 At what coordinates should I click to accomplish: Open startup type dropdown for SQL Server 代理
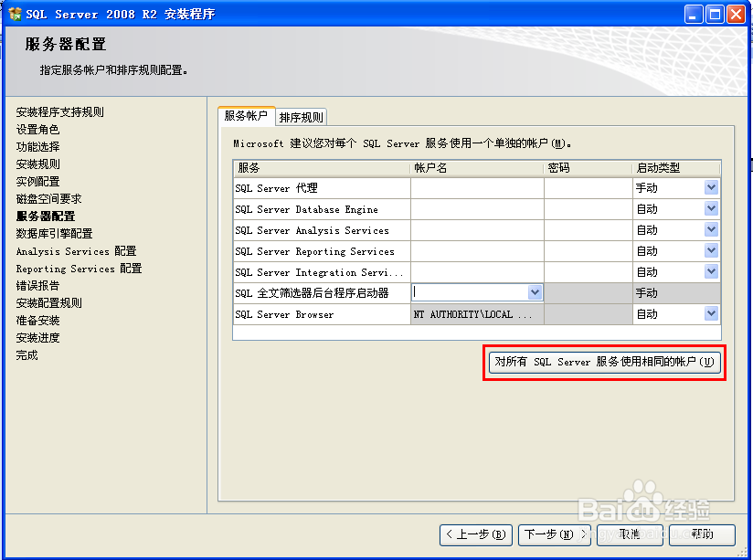709,187
